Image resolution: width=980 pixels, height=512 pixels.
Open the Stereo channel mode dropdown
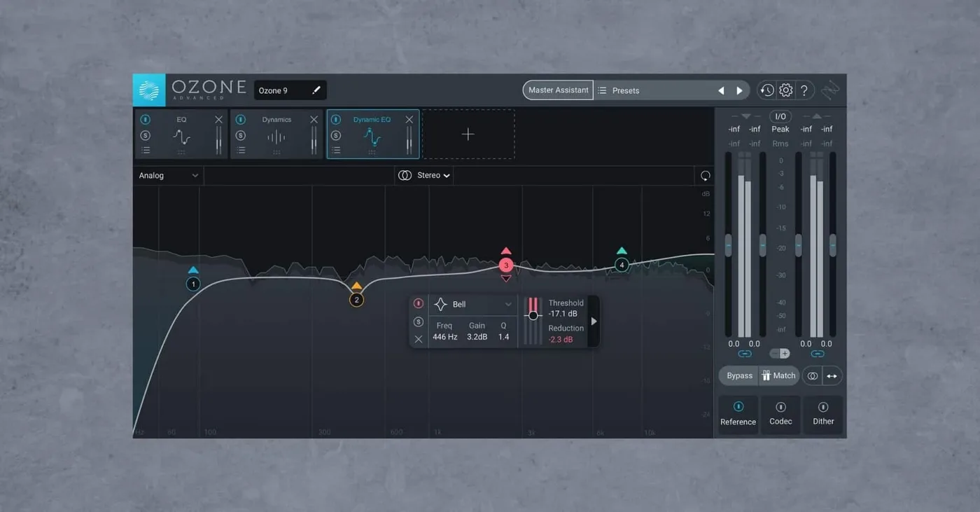coord(424,176)
